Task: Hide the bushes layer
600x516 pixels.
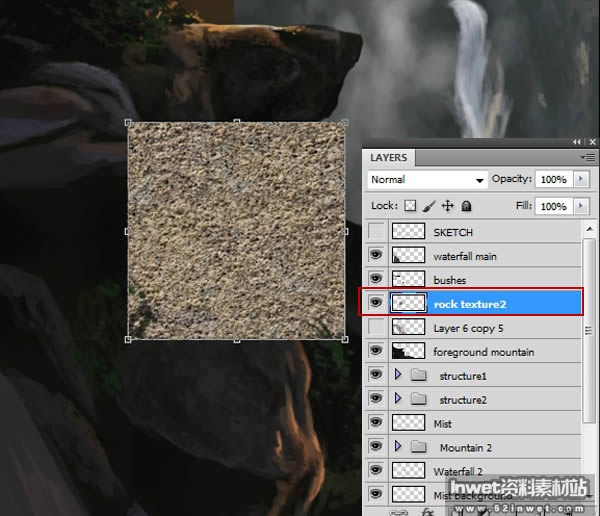Action: click(376, 279)
